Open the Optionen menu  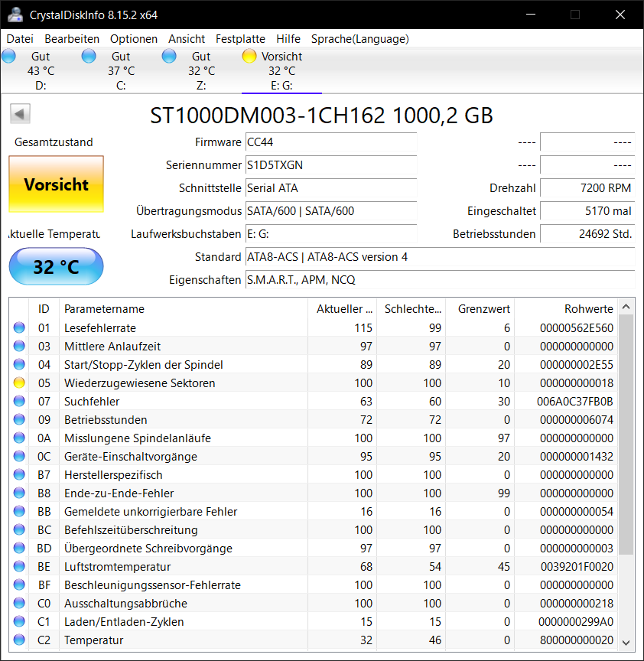(134, 39)
